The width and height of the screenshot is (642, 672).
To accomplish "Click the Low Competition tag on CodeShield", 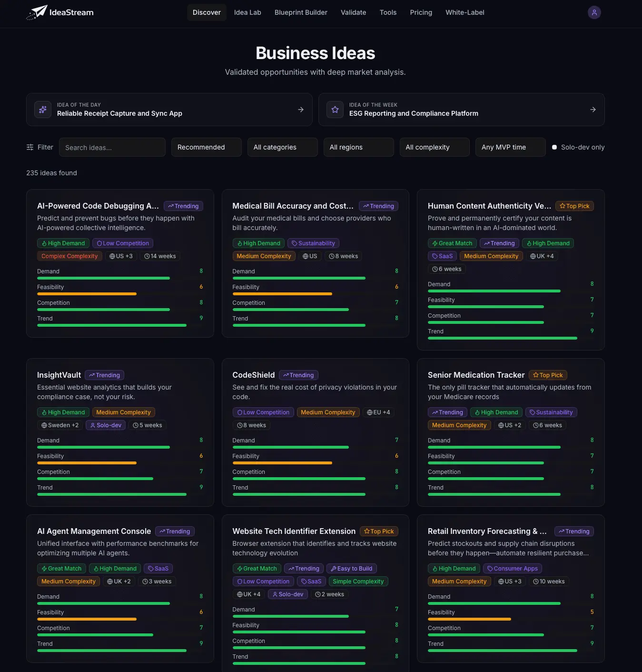I will point(263,412).
